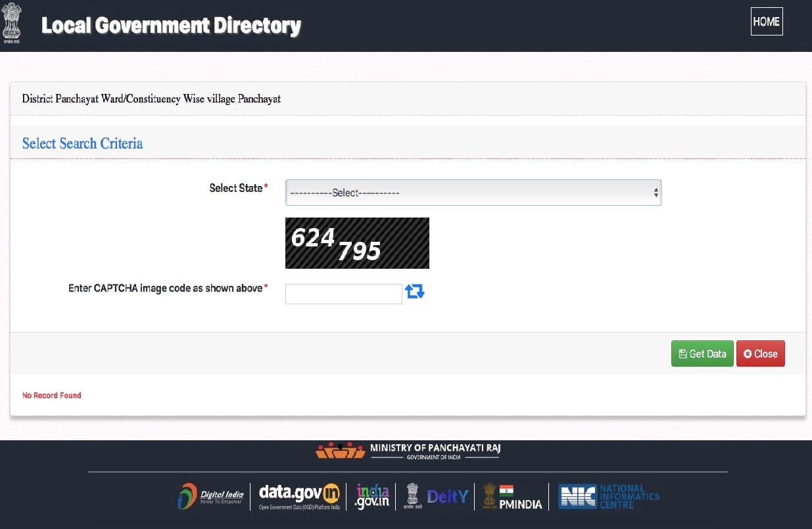Focus the CAPTCHA code input field
The width and height of the screenshot is (812, 529).
(x=343, y=294)
